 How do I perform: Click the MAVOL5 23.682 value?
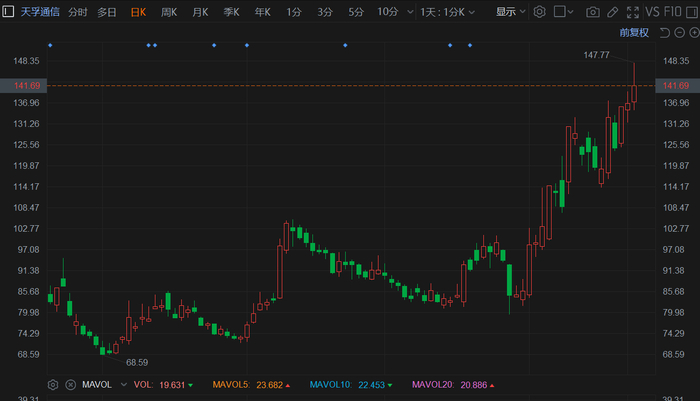(270, 385)
